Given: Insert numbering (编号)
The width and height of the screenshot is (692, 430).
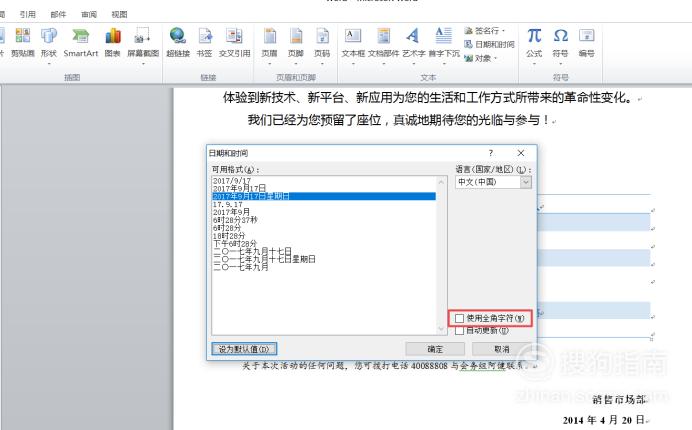Looking at the screenshot, I should click(x=587, y=43).
